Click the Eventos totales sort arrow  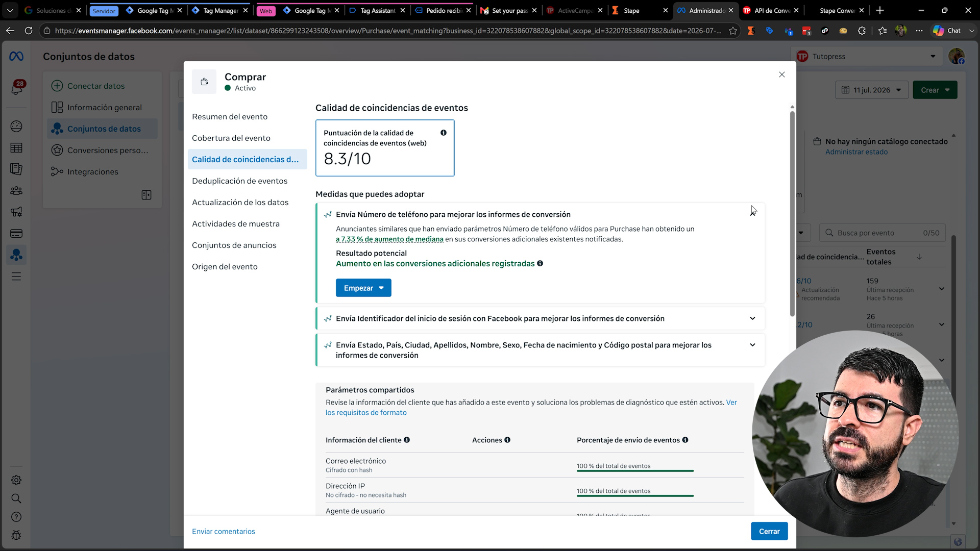coord(919,257)
